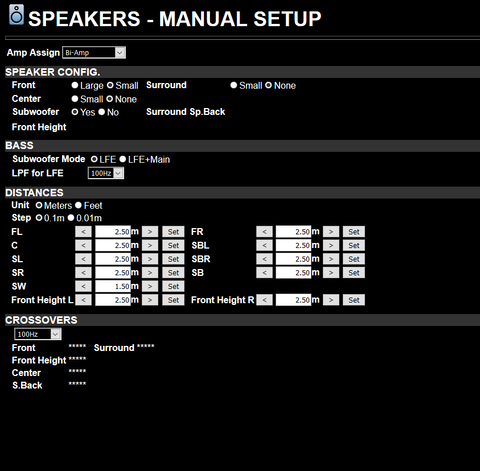This screenshot has width=480, height=471.
Task: Set Surround speakers to Small
Action: [x=234, y=85]
